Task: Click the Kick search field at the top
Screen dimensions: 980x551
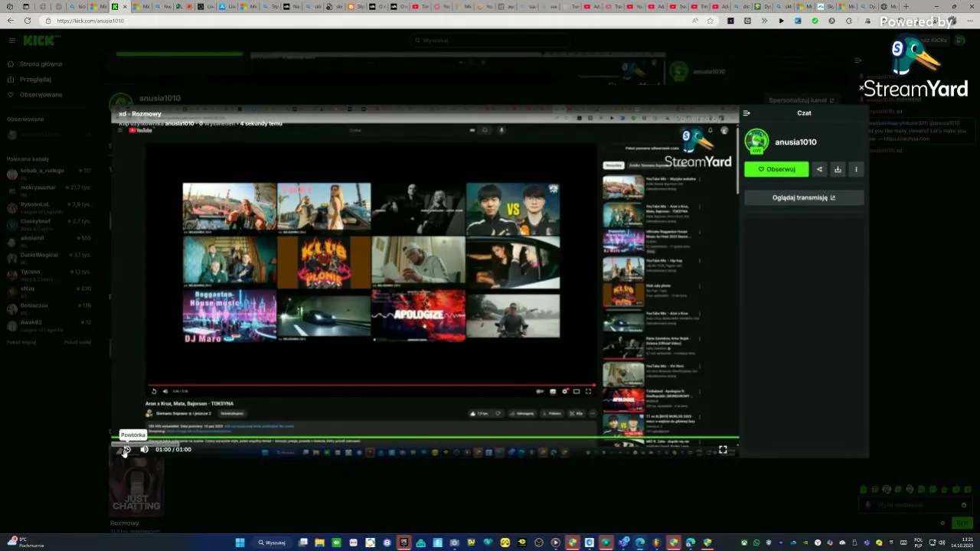Action: tap(490, 40)
